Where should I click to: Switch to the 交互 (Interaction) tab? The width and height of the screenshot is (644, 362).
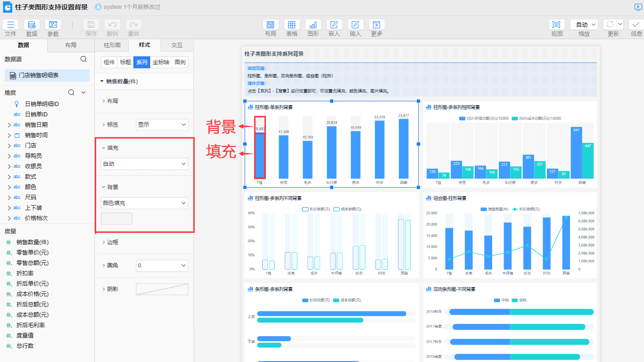click(x=177, y=45)
